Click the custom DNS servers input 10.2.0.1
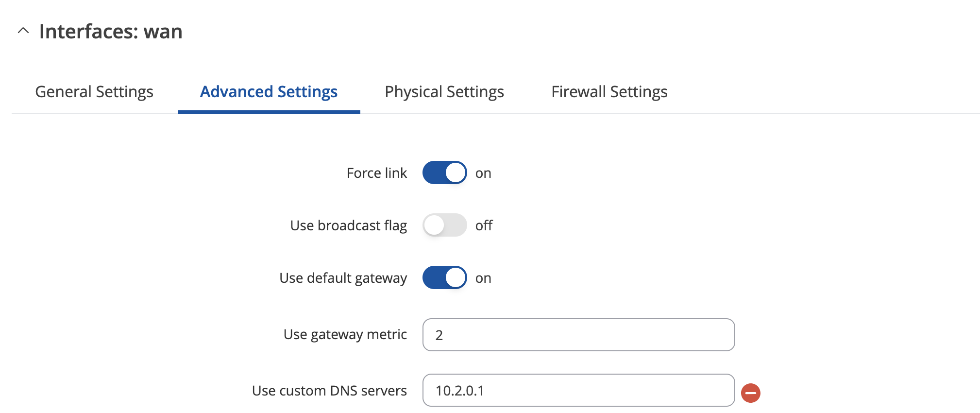Image resolution: width=980 pixels, height=413 pixels. coord(578,390)
